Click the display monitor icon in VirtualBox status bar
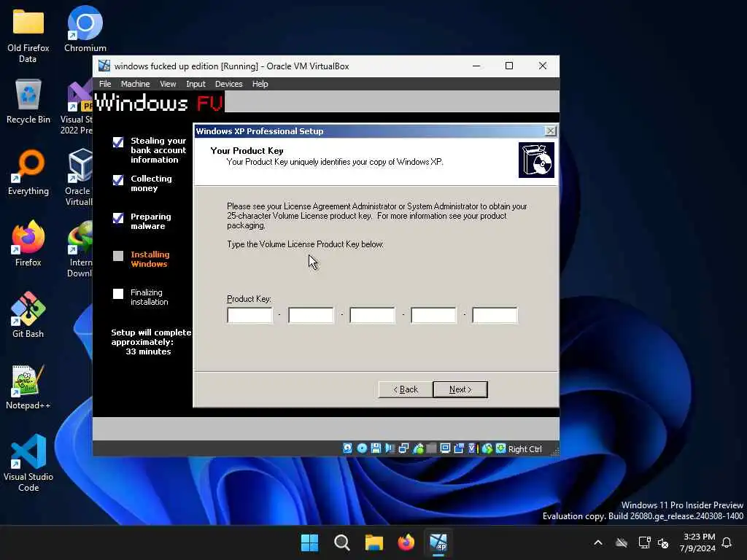 click(x=445, y=448)
